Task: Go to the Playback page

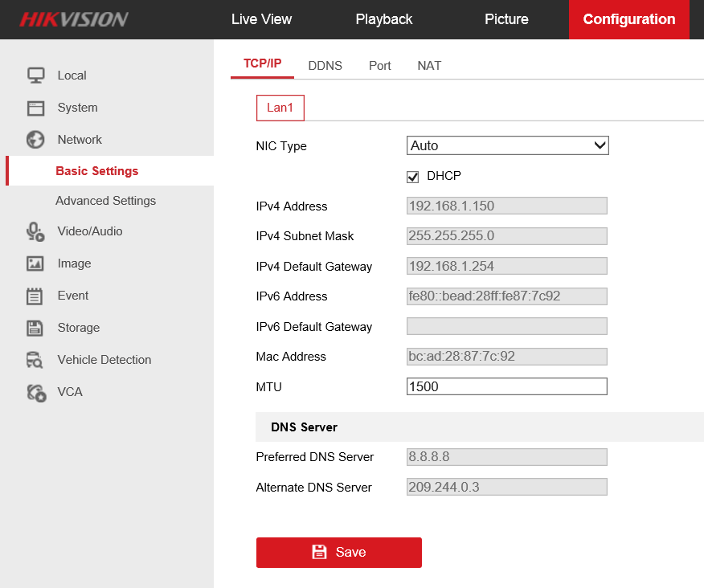Action: coord(383,18)
